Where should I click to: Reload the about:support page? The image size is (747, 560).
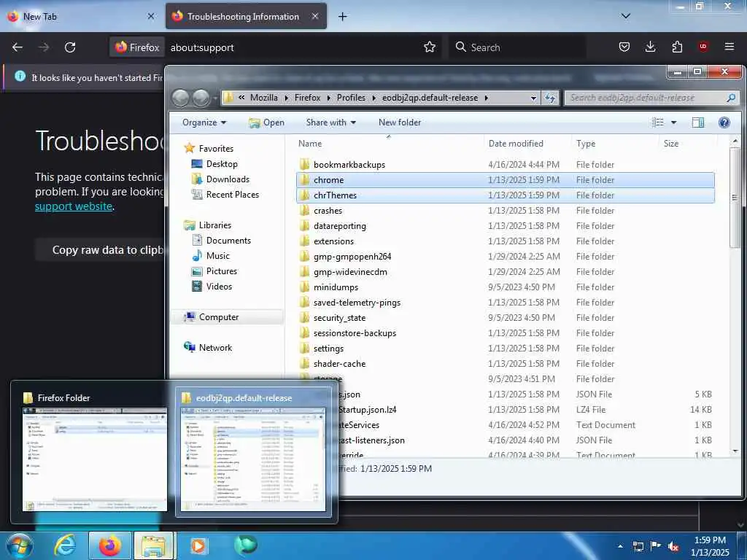click(70, 47)
